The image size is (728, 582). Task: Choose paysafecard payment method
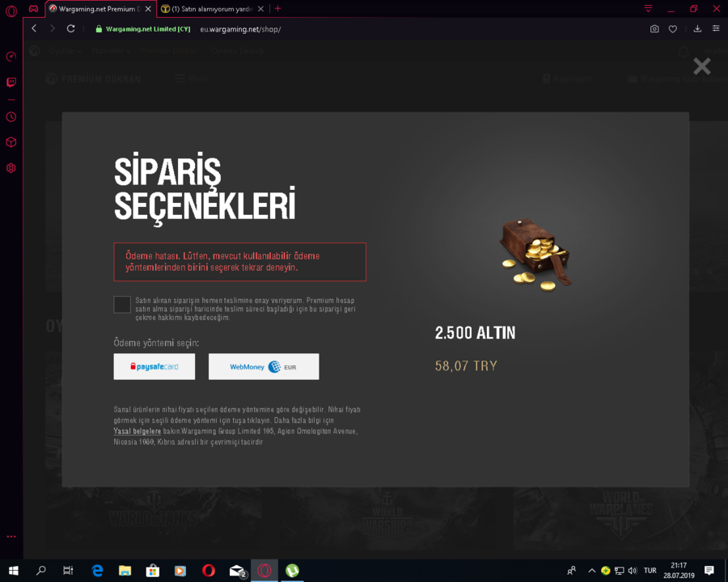[x=154, y=367]
